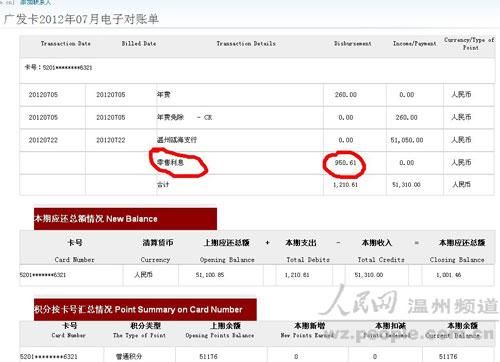Screen dimensions: 500x362
Task: Select the 950.61 disbursement amount
Action: point(346,163)
